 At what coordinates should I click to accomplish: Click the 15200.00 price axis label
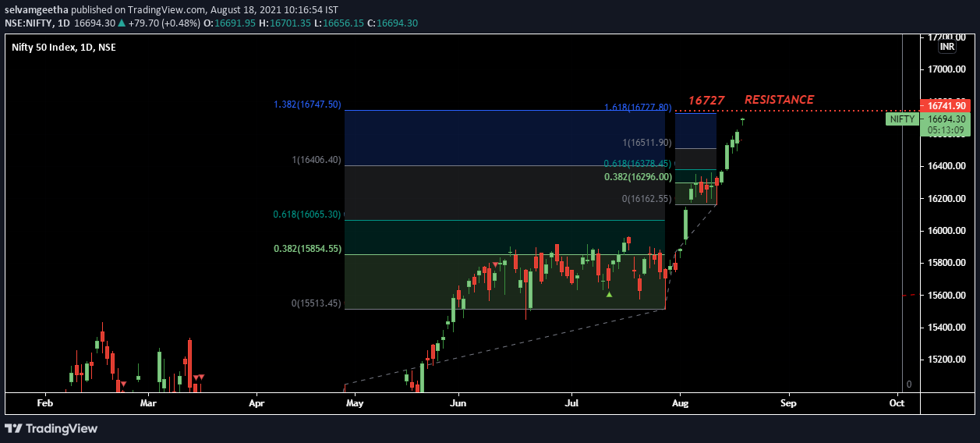coord(946,360)
